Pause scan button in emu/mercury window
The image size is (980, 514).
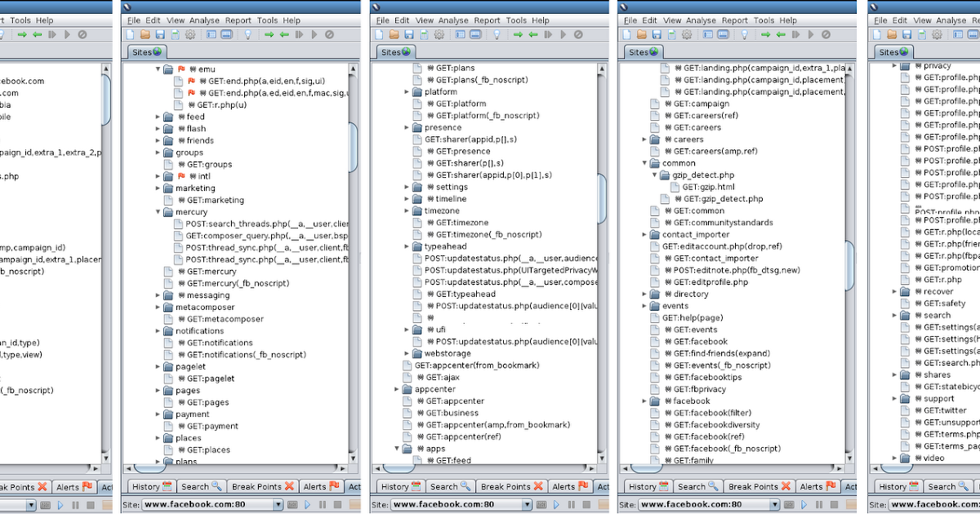pos(322,504)
